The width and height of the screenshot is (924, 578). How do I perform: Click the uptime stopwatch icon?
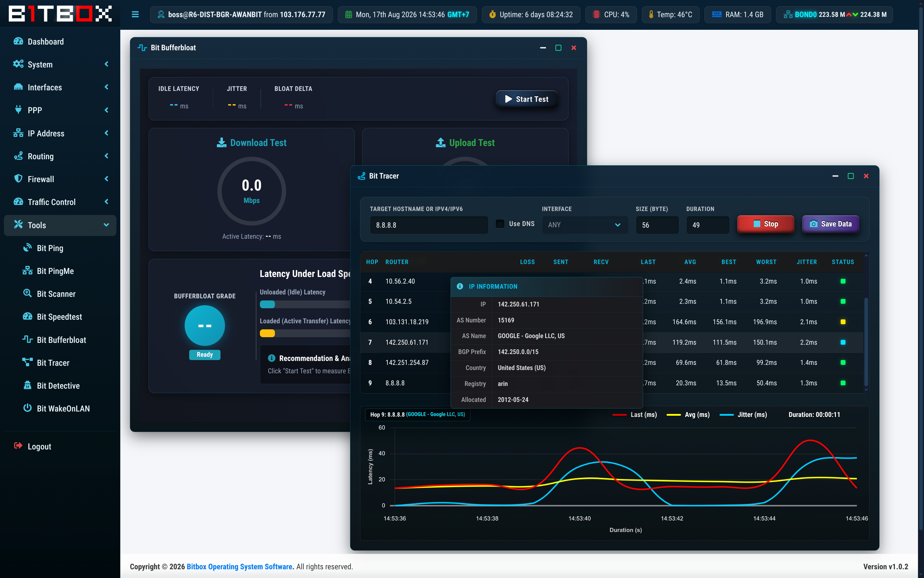pyautogui.click(x=493, y=14)
